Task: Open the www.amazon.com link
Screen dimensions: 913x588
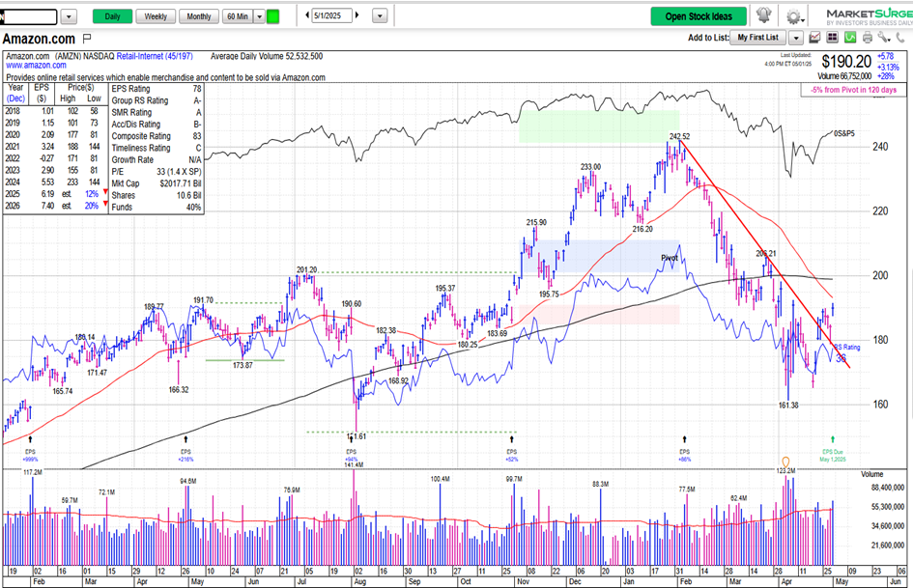Action: [36, 66]
